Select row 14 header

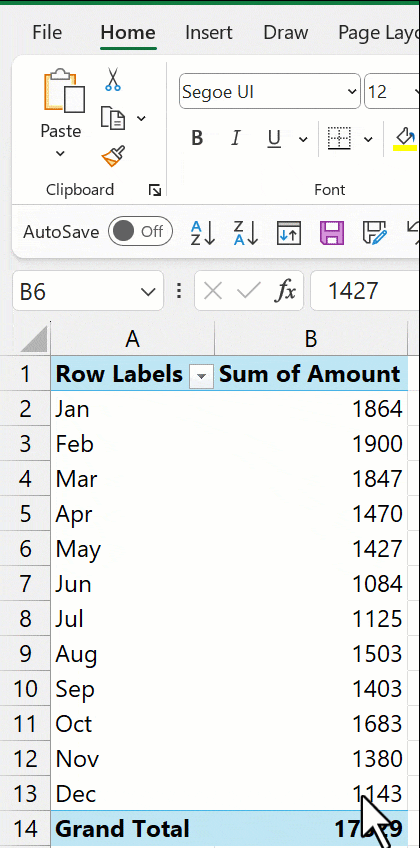pos(25,829)
